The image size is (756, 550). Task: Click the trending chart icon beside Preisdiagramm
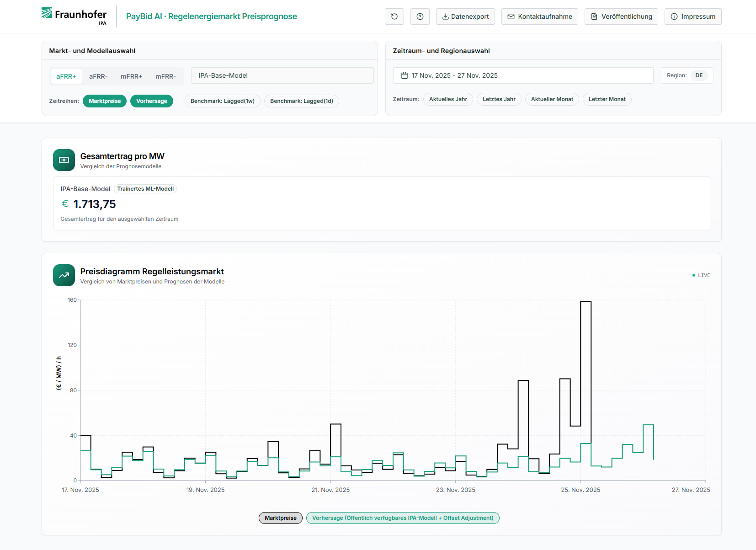tap(64, 275)
